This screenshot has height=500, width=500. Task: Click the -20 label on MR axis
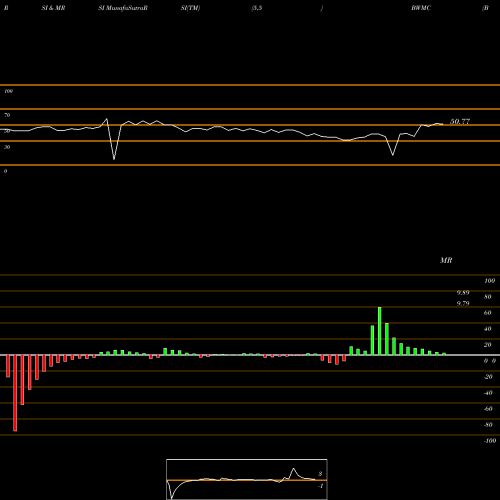pyautogui.click(x=488, y=377)
